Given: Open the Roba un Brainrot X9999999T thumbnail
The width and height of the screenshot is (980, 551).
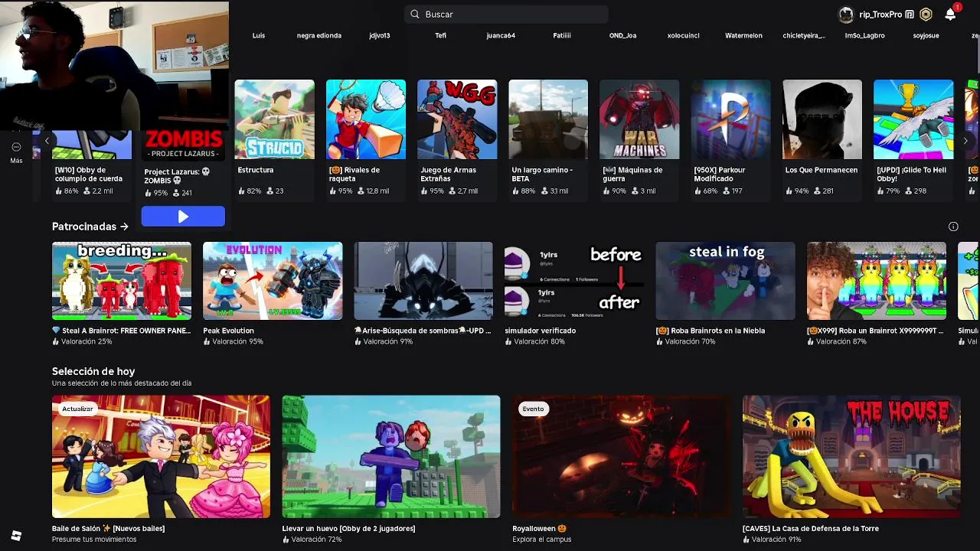Looking at the screenshot, I should (877, 281).
